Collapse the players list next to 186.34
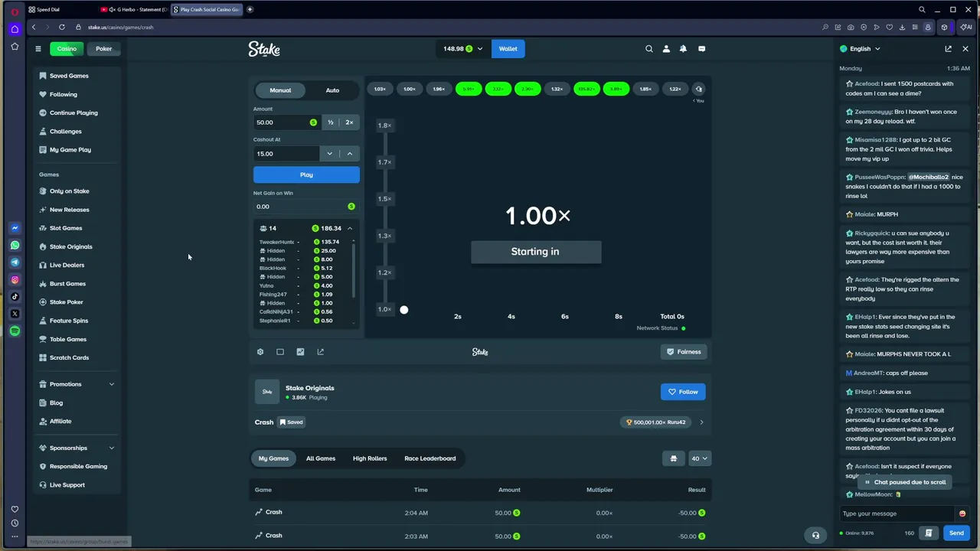The image size is (980, 551). click(x=350, y=228)
